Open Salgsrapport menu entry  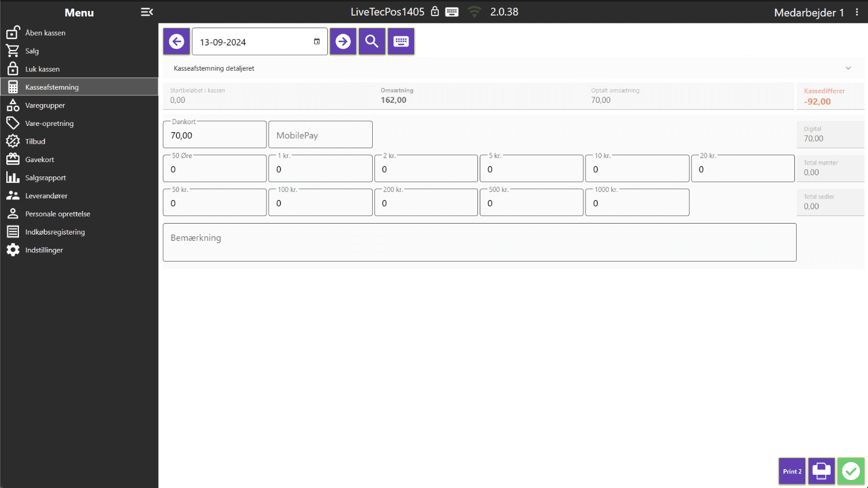[79, 178]
